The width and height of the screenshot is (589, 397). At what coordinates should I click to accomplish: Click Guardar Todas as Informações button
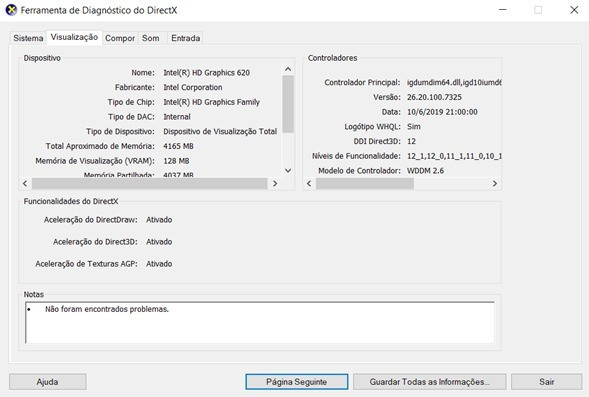pos(430,382)
